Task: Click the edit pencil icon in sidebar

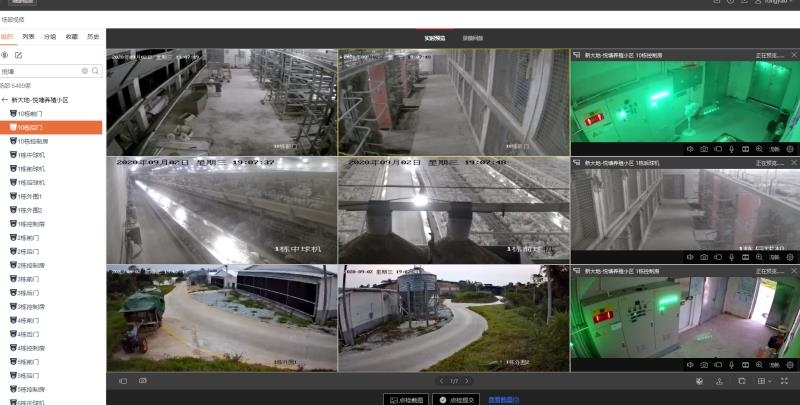Action: click(18, 55)
